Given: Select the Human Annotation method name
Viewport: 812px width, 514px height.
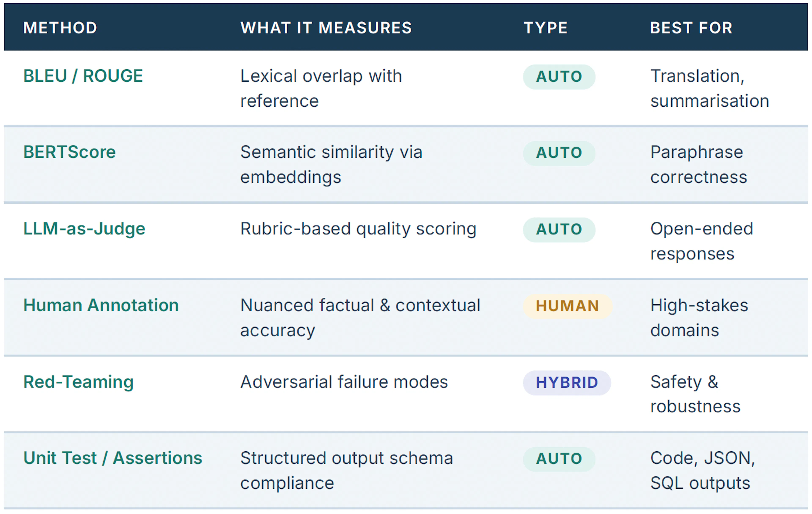Looking at the screenshot, I should coord(101,305).
